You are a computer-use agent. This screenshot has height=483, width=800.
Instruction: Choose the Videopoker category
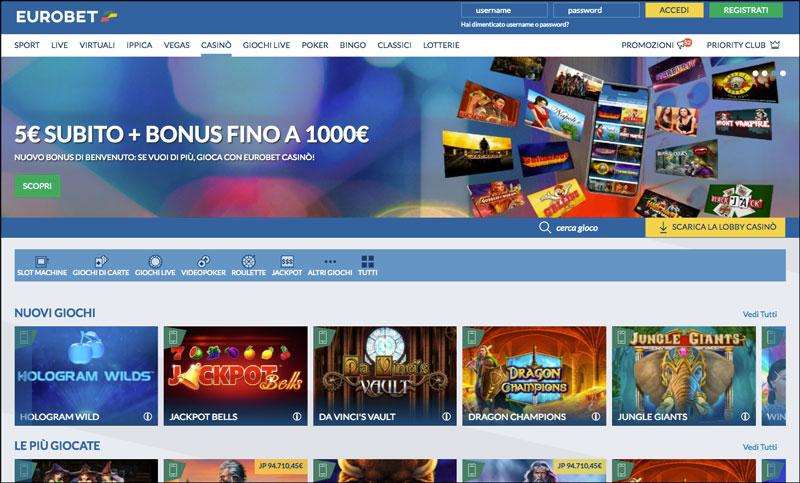203,266
